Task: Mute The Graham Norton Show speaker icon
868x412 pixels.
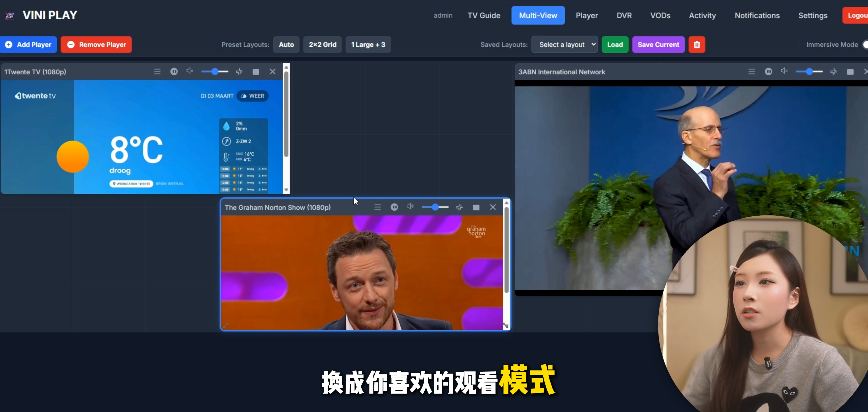Action: pos(410,207)
